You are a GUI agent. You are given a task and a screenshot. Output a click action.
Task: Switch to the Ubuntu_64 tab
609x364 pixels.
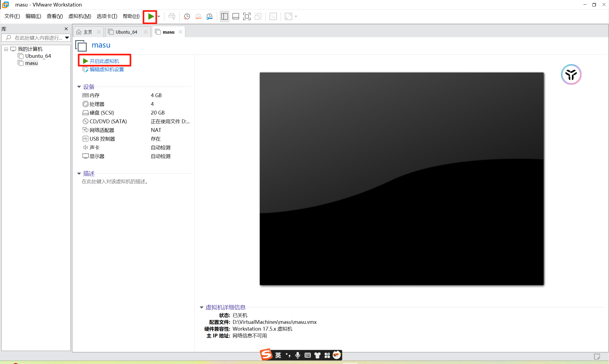click(x=126, y=32)
